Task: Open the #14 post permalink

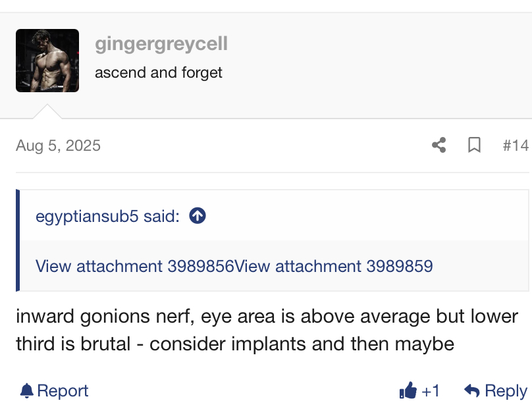Action: pos(516,145)
